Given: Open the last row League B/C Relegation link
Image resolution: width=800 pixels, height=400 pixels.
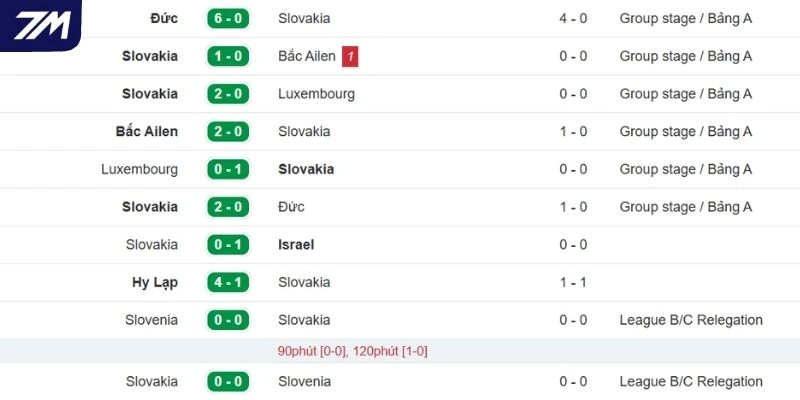Looking at the screenshot, I should coord(691,381).
